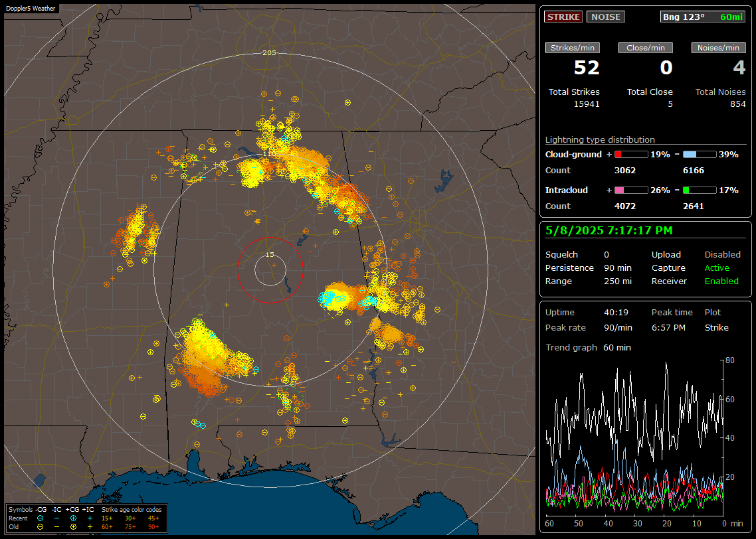
Task: Click the 90+ strike age color code
Action: click(153, 527)
